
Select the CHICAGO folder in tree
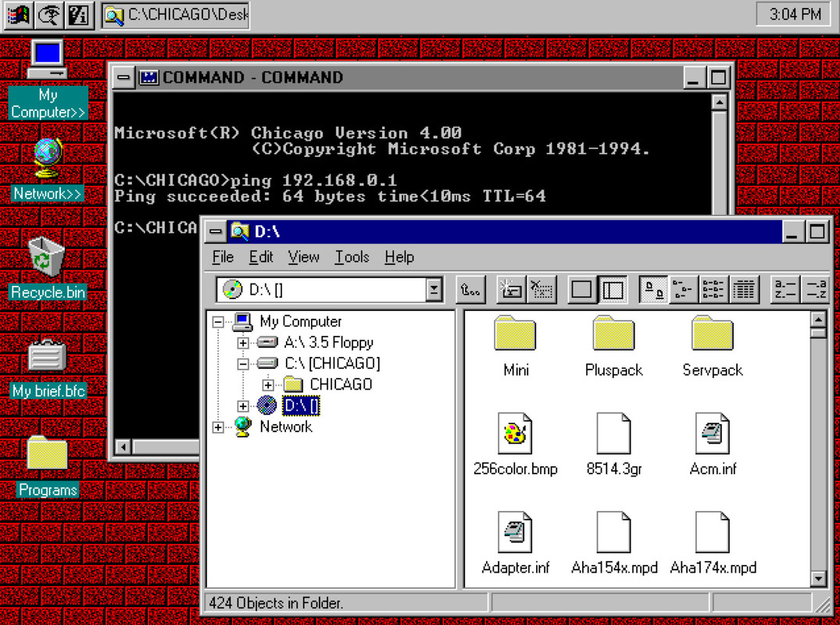click(341, 384)
